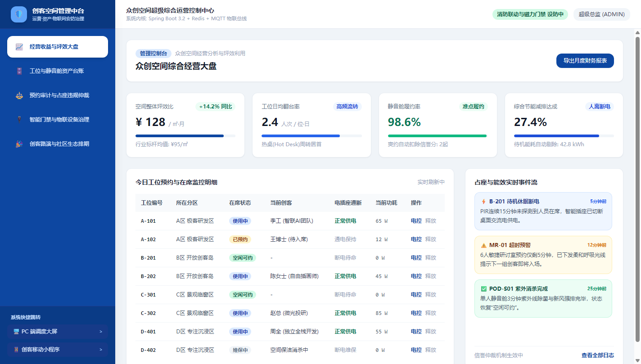Click the phone icon in 创客移动小程序
Image resolution: width=641 pixels, height=364 pixels.
[16, 350]
